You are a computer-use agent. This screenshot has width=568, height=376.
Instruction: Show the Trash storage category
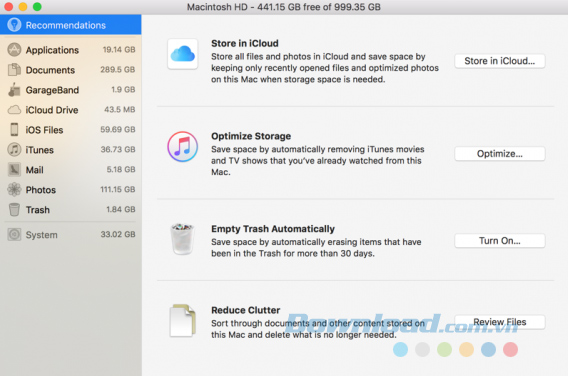pos(71,209)
